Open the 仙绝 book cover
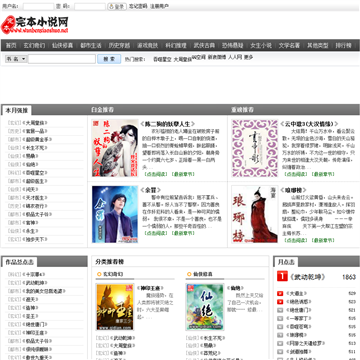This screenshot has height=360, width=360. [x=205, y=307]
